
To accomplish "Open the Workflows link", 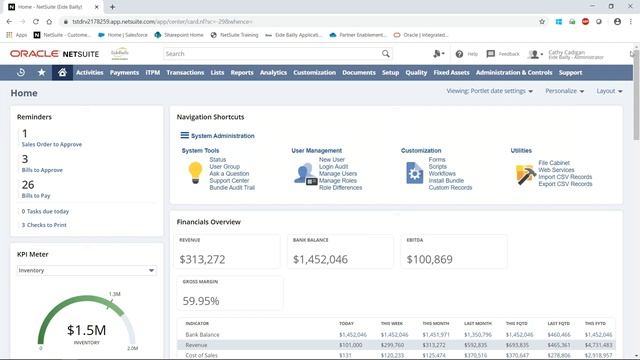I will click(x=442, y=173).
